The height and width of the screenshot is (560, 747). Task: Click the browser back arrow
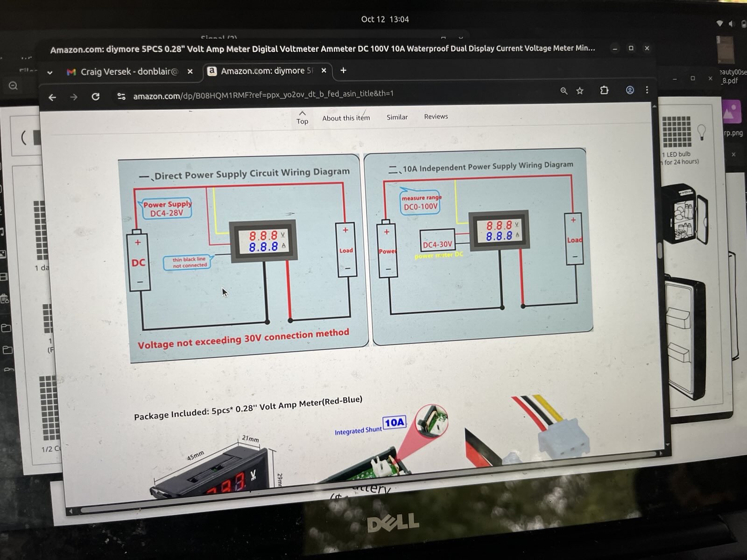(x=52, y=97)
